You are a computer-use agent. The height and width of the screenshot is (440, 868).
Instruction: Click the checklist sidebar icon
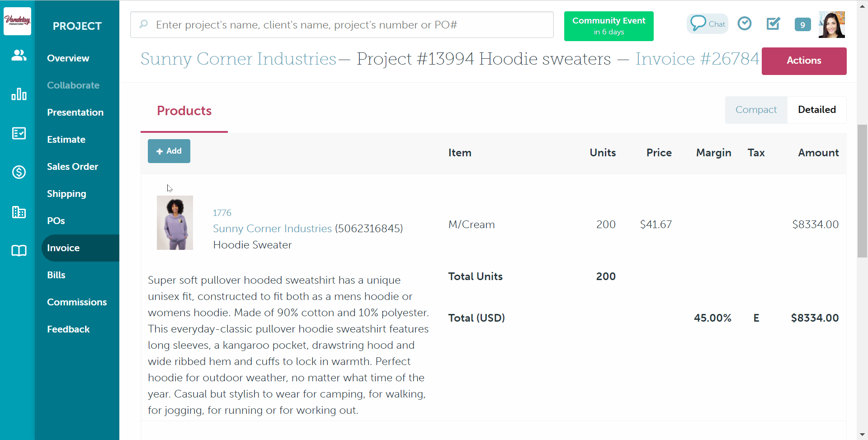[x=19, y=133]
